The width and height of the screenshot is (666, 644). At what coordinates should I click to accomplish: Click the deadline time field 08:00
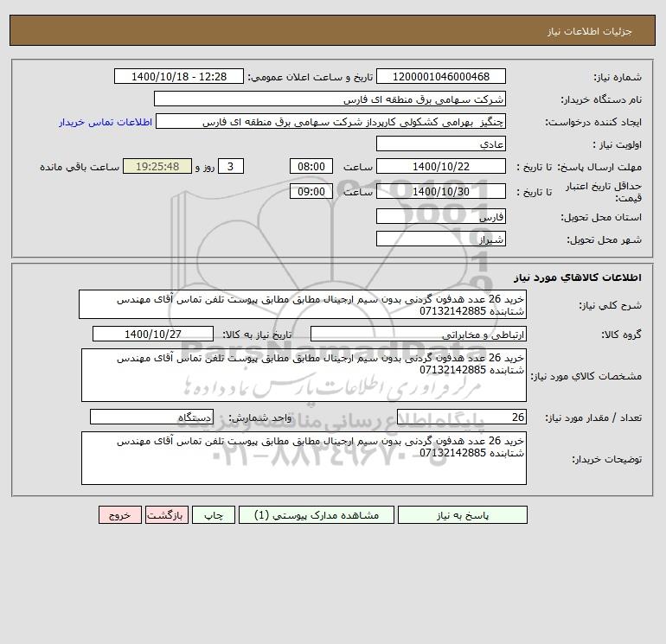(311, 167)
